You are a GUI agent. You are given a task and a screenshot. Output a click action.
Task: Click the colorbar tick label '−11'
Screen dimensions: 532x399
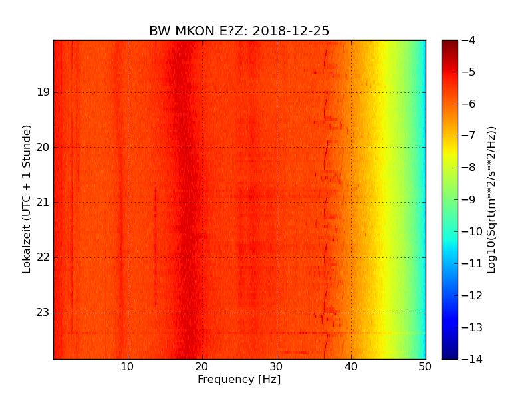click(x=472, y=263)
